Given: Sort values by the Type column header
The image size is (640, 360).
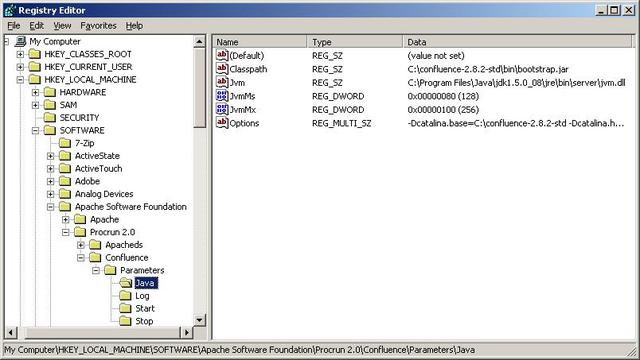Looking at the screenshot, I should (x=355, y=42).
